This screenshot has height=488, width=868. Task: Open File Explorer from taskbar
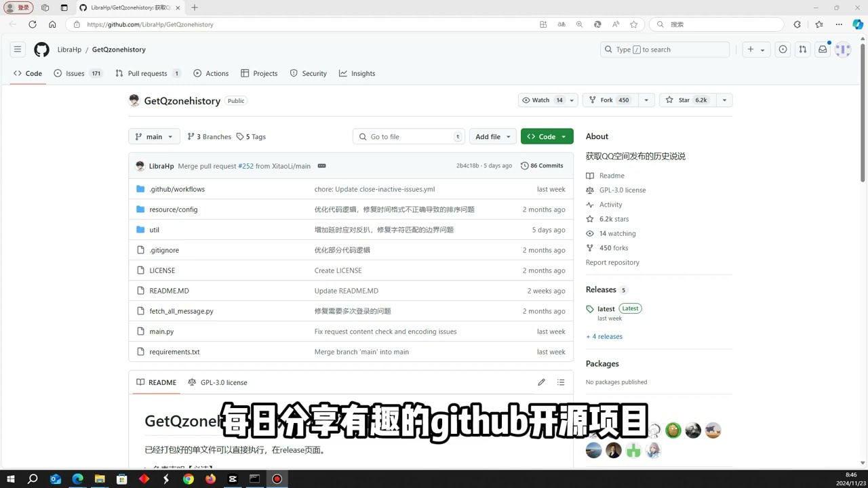tap(99, 479)
